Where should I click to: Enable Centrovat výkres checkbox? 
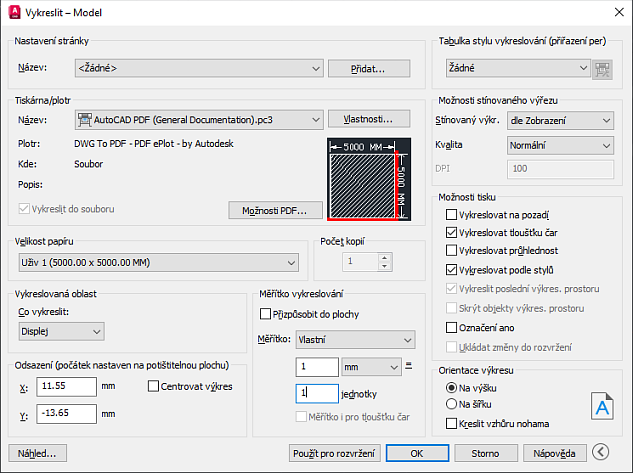pyautogui.click(x=153, y=386)
